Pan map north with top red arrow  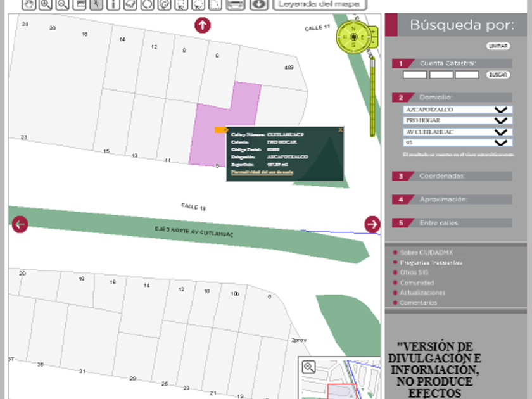[203, 25]
